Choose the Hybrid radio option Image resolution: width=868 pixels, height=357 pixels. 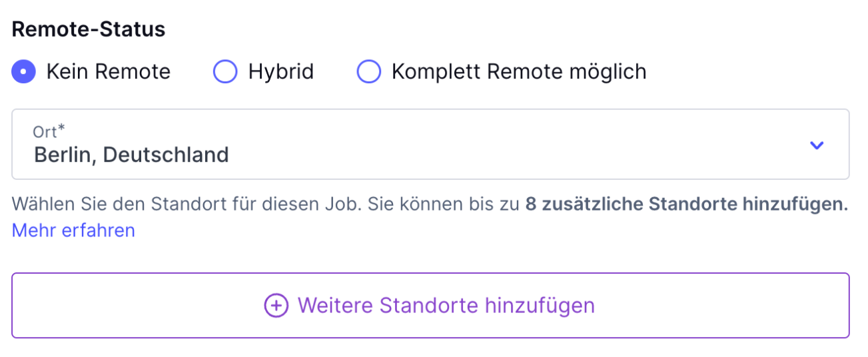tap(225, 71)
